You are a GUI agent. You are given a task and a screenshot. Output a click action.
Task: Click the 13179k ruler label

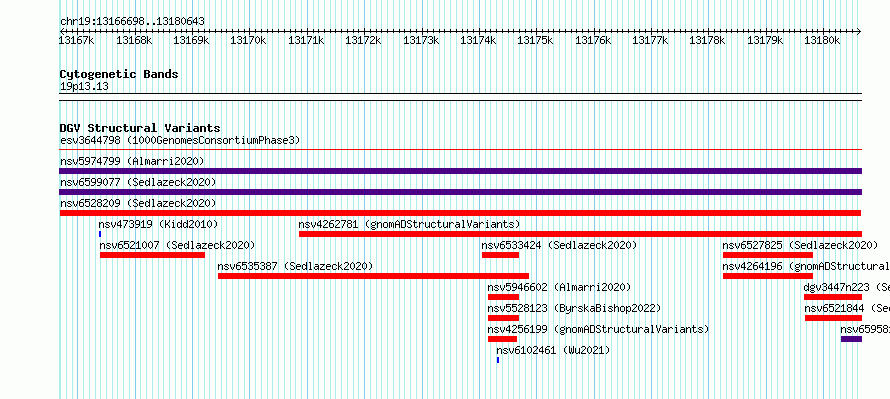pos(765,40)
